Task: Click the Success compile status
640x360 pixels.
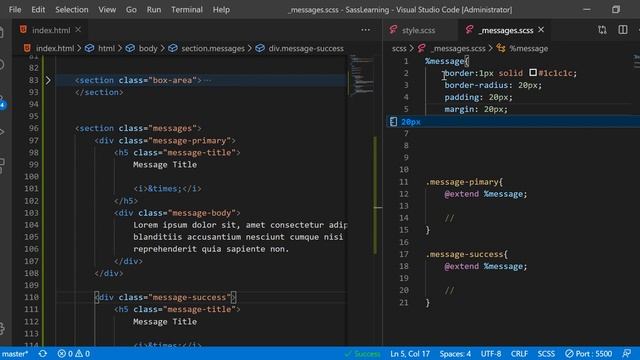Action: click(362, 353)
